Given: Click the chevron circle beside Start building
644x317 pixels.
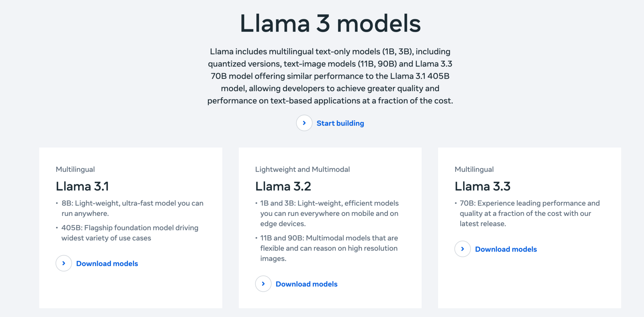Looking at the screenshot, I should pos(304,123).
